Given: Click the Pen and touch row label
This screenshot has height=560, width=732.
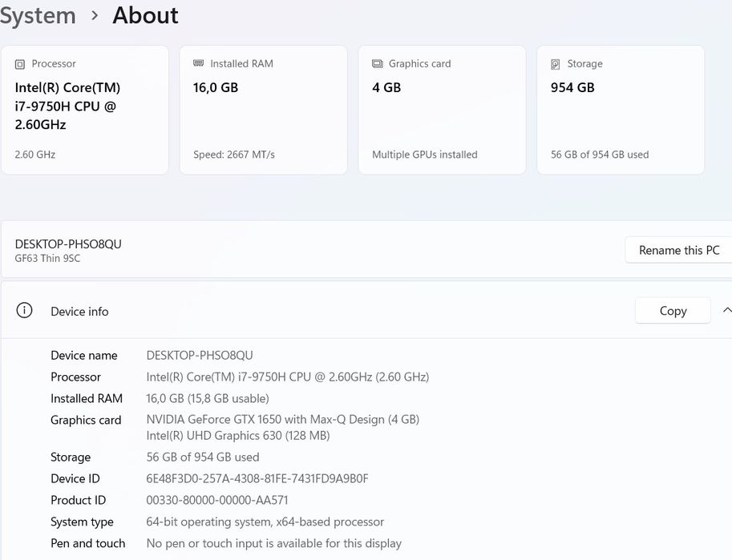Looking at the screenshot, I should pyautogui.click(x=87, y=544).
